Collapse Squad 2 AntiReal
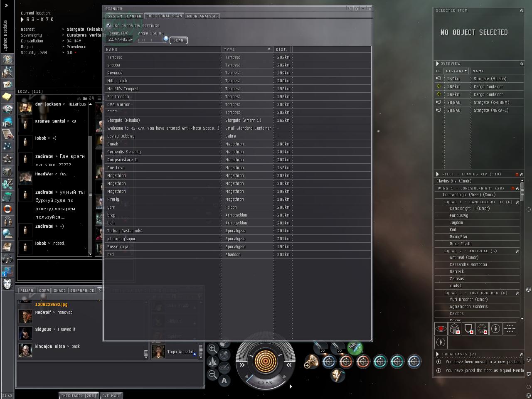The width and height of the screenshot is (532, 399). 517,251
